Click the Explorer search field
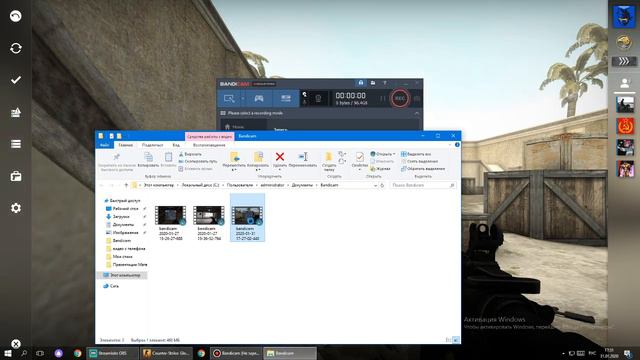The image size is (640, 360). [422, 185]
